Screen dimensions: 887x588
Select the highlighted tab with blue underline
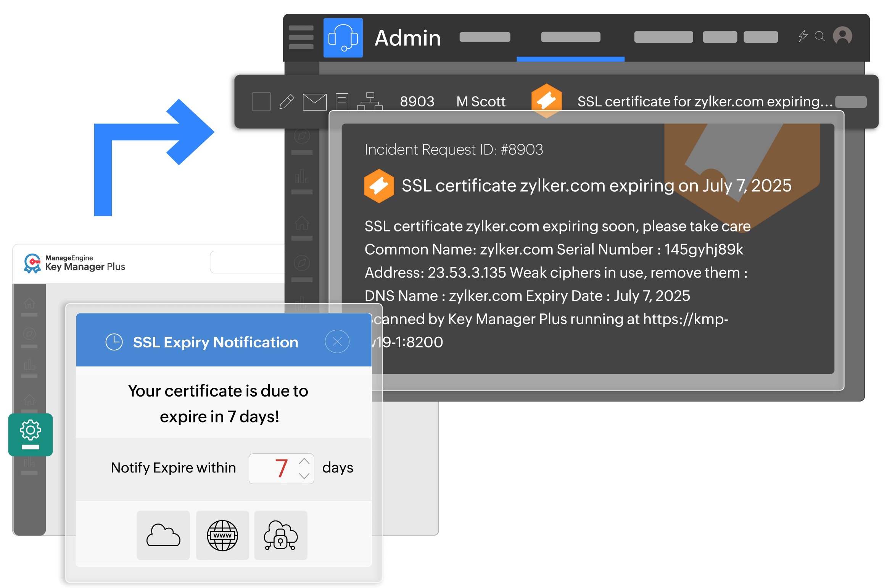(x=570, y=37)
